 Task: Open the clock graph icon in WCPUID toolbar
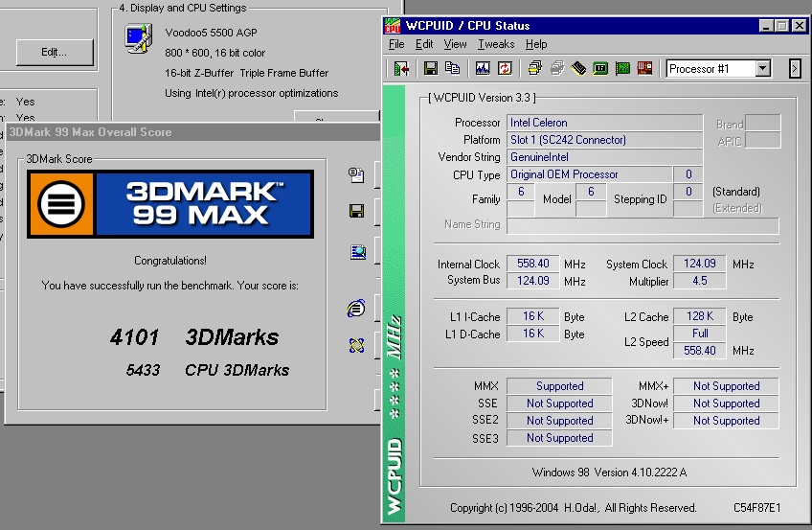coord(482,68)
